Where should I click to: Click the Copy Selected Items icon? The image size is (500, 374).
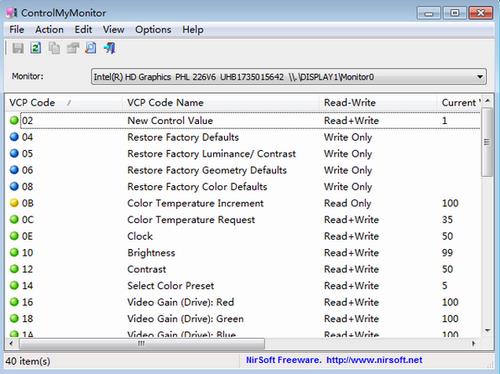(54, 48)
